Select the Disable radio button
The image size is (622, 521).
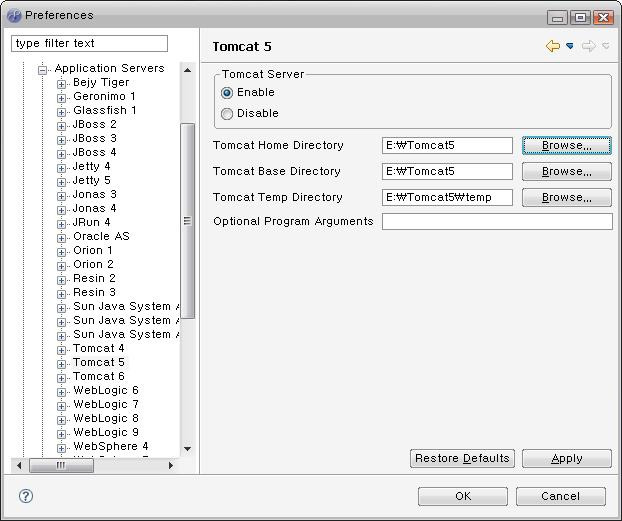[x=227, y=114]
